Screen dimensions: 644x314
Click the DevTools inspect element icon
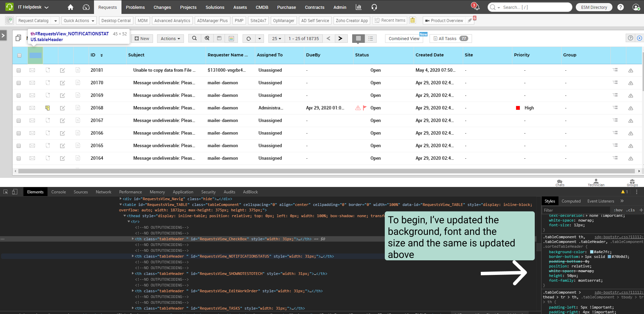click(6, 192)
